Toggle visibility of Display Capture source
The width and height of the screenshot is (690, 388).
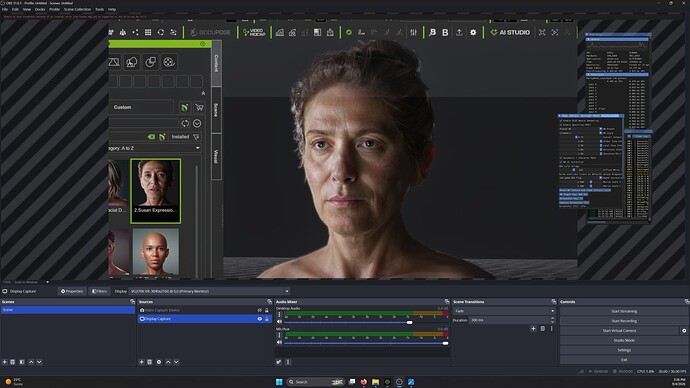coord(260,319)
